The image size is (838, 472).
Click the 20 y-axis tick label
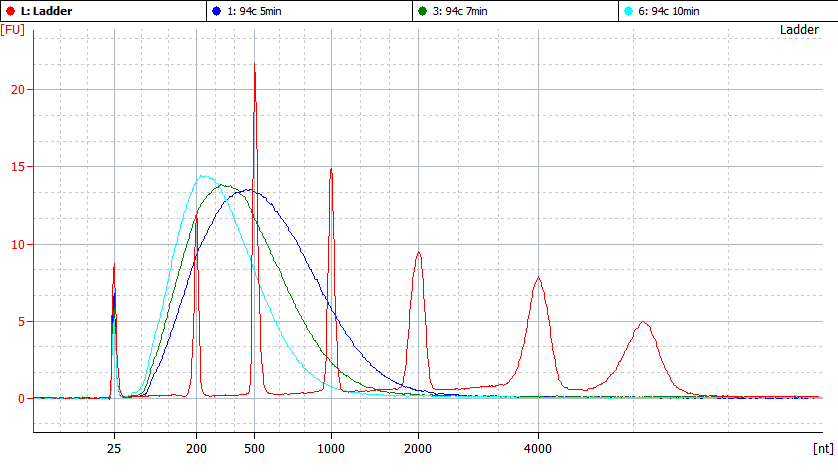17,90
